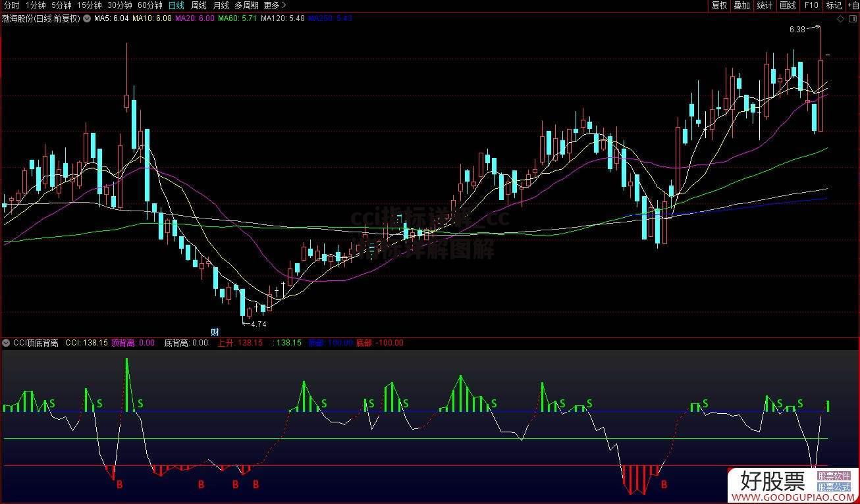Click the 统计 statistics button
This screenshot has width=860, height=504.
click(765, 5)
